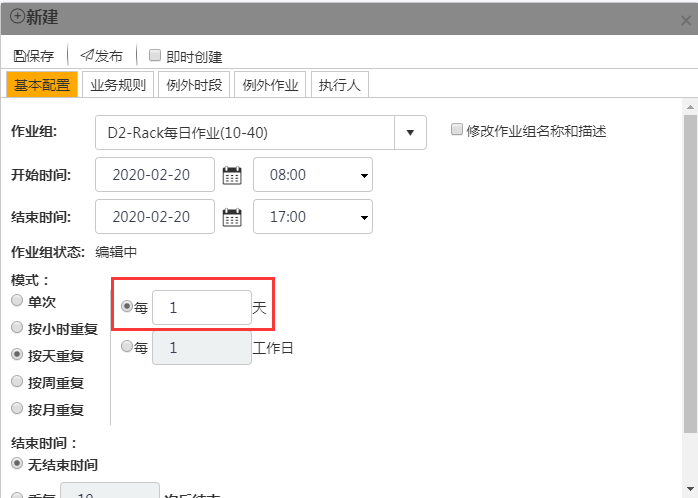This screenshot has width=698, height=498.
Task: Check 修改作业组名称和描述 checkbox
Action: [x=457, y=130]
